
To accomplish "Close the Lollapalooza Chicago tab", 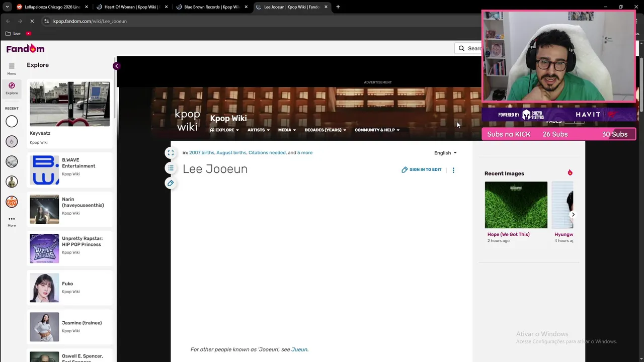I will (x=87, y=7).
